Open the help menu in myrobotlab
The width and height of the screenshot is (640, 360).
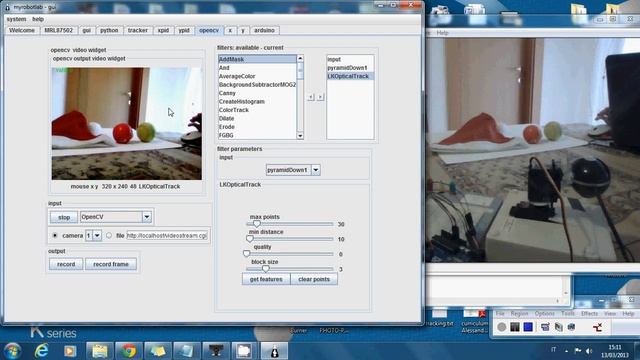click(38, 19)
